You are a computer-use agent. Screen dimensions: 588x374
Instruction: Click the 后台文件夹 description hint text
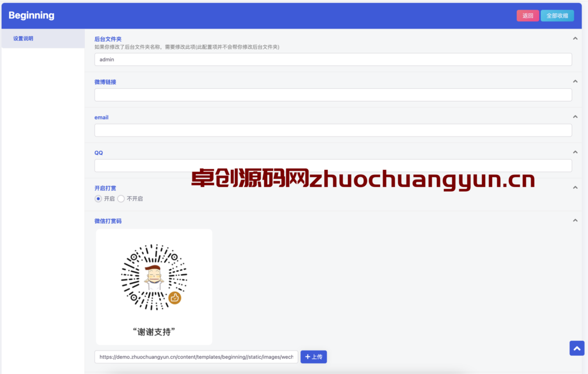coord(187,47)
